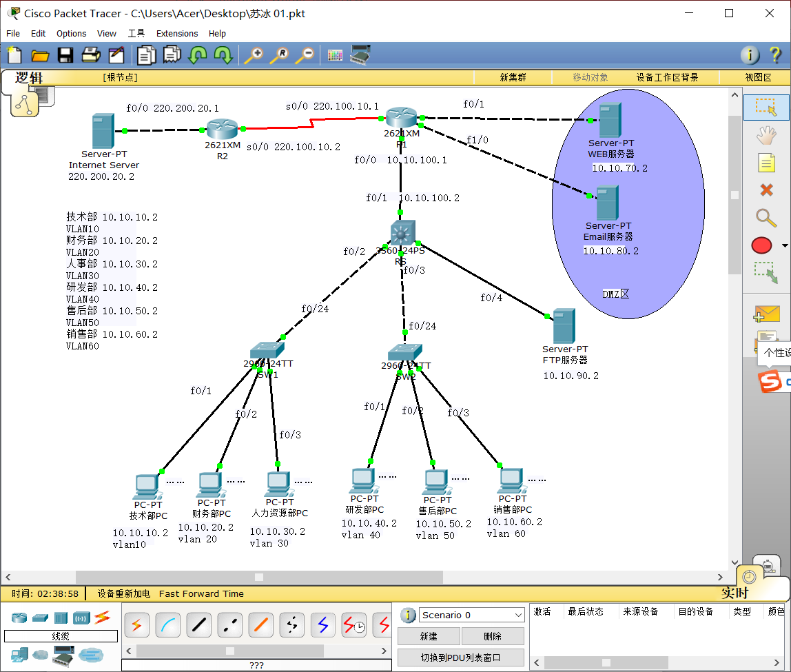Select the WAN Emulation cloud icon
This screenshot has width=791, height=672.
41,655
